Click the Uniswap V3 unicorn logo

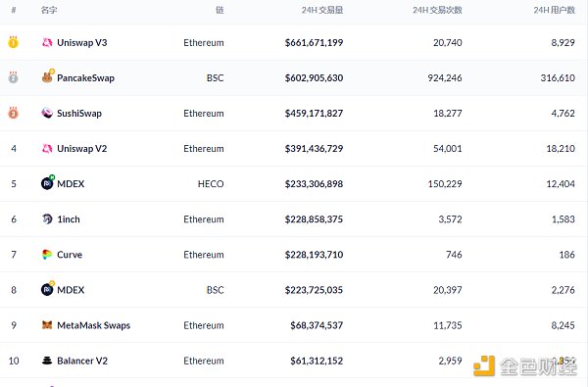coord(47,42)
